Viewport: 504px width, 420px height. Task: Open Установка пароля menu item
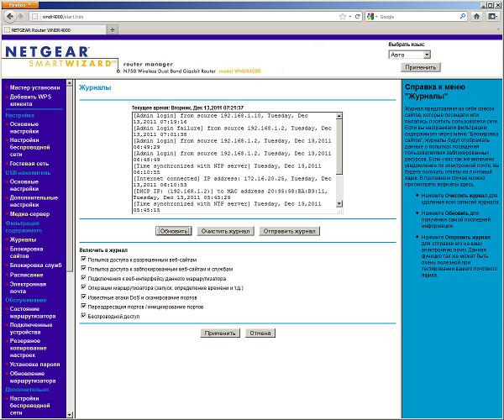[x=34, y=365]
